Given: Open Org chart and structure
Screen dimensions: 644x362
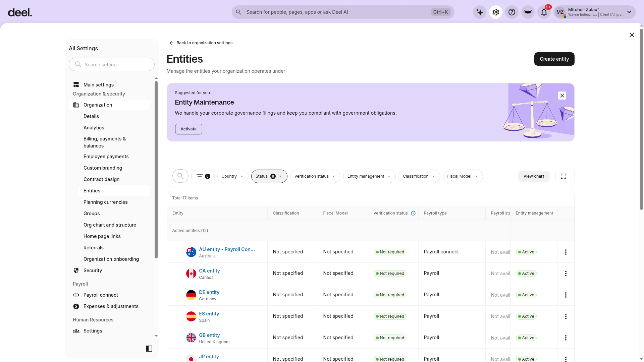Looking at the screenshot, I should 110,225.
